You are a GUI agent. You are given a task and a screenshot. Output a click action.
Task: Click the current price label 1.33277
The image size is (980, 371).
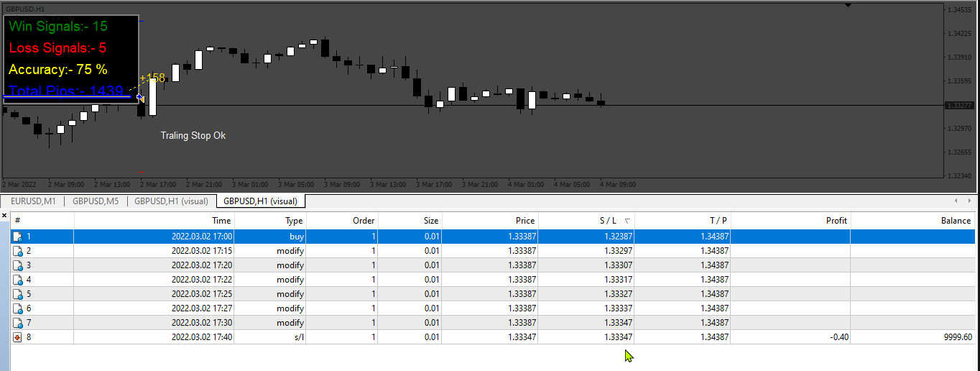pyautogui.click(x=961, y=106)
